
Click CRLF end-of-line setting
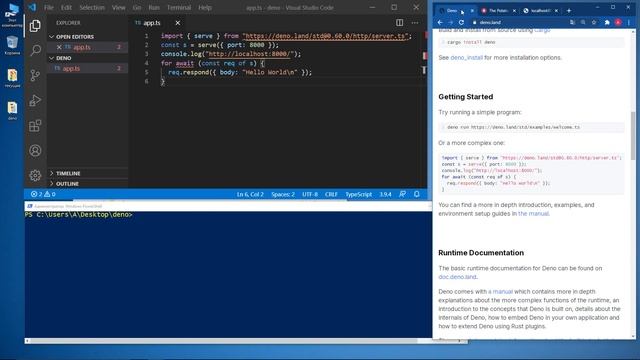click(331, 194)
